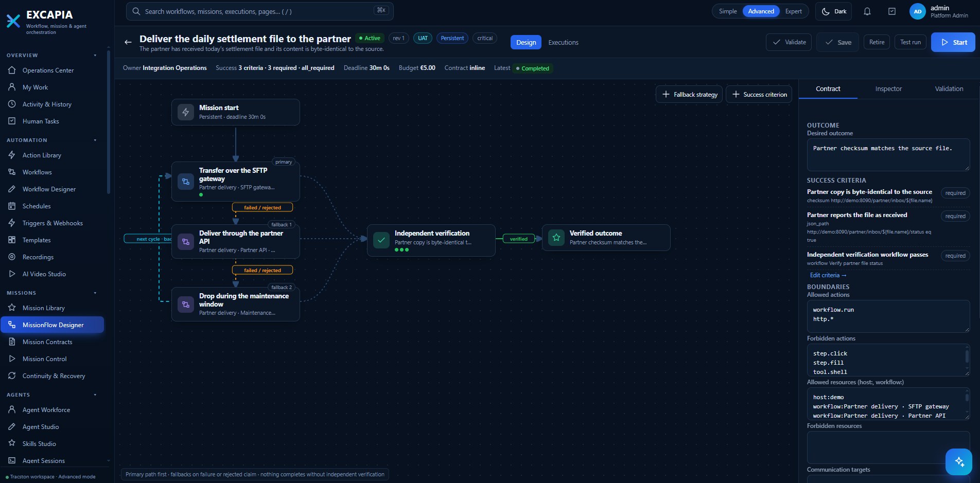Screen dimensions: 980x483
Task: Select the Verified outcome star icon
Action: pos(556,238)
